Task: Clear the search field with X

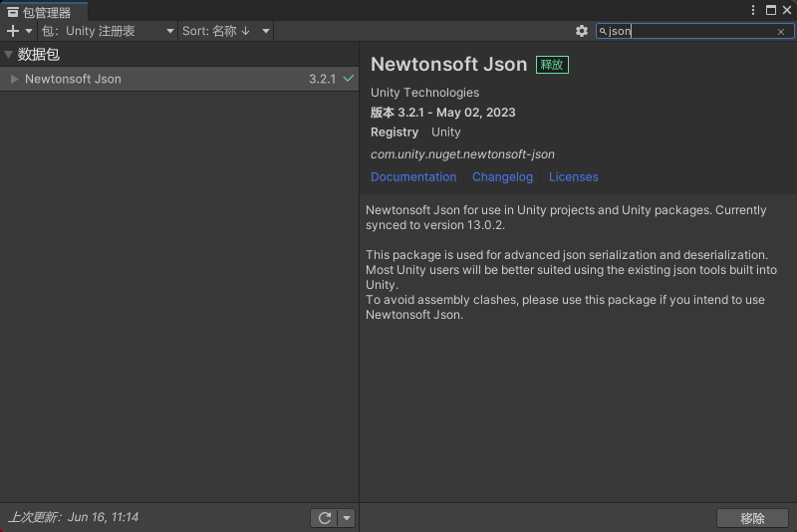Action: (781, 32)
